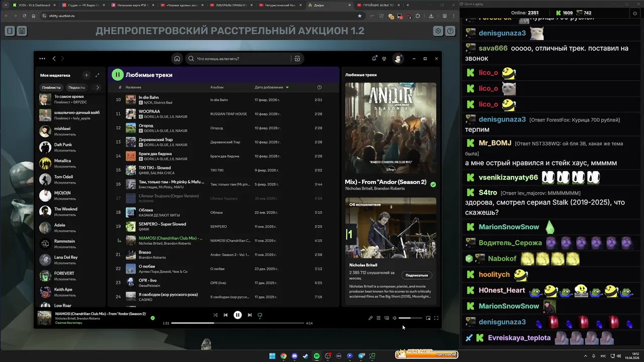This screenshot has height=362, width=644.
Task: Toggle repeat mode in Spotify player bar
Action: (260, 315)
